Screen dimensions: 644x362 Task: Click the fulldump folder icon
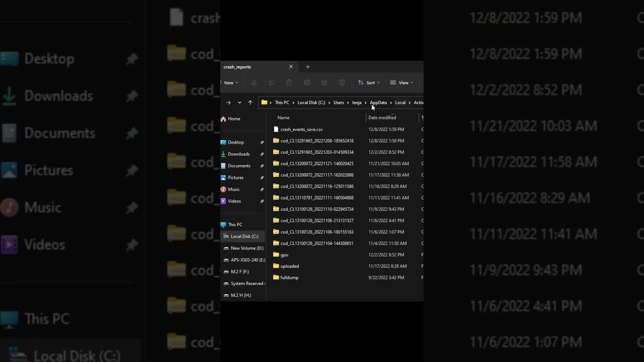(x=276, y=277)
